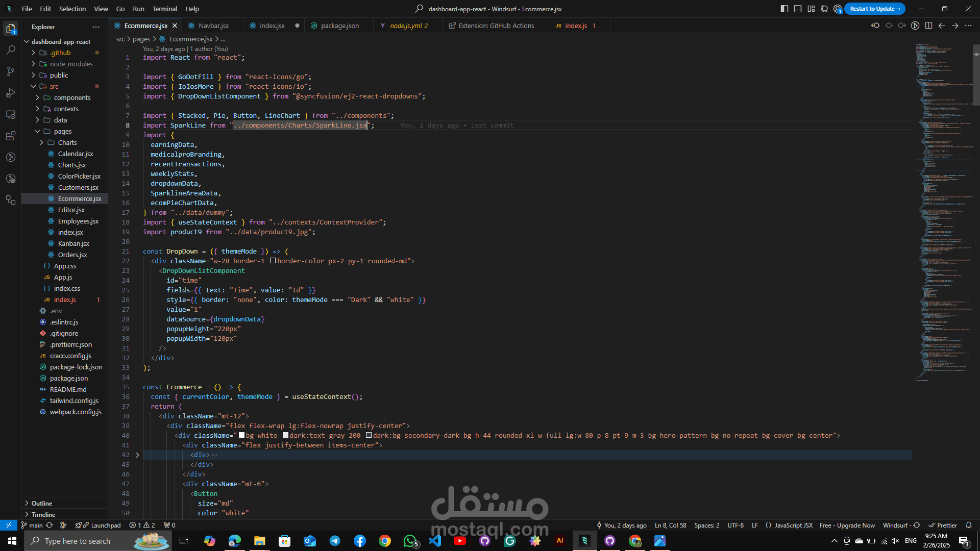Open the Terminal menu
This screenshot has width=980, height=551.
(164, 9)
